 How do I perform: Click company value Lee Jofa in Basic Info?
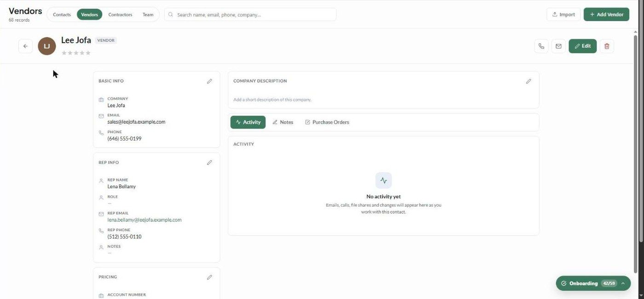pyautogui.click(x=116, y=106)
